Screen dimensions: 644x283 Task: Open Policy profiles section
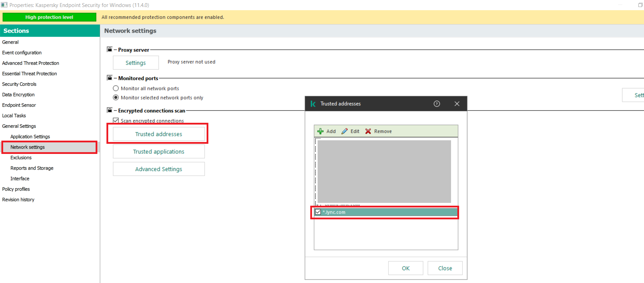point(16,189)
